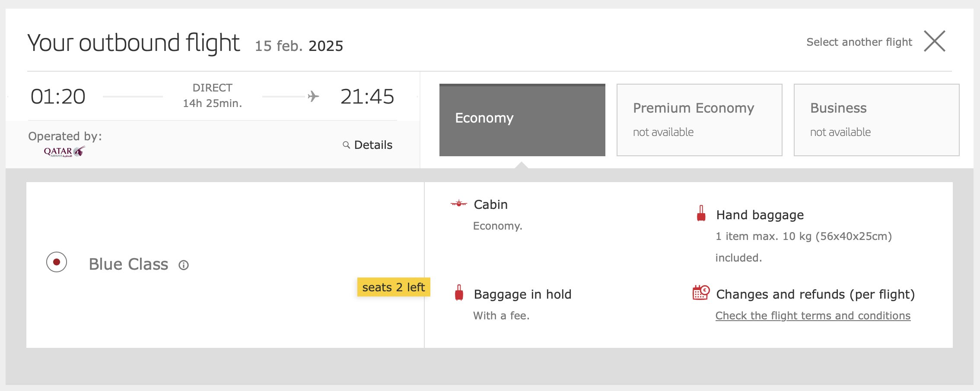Open the flight Details link

(x=373, y=145)
